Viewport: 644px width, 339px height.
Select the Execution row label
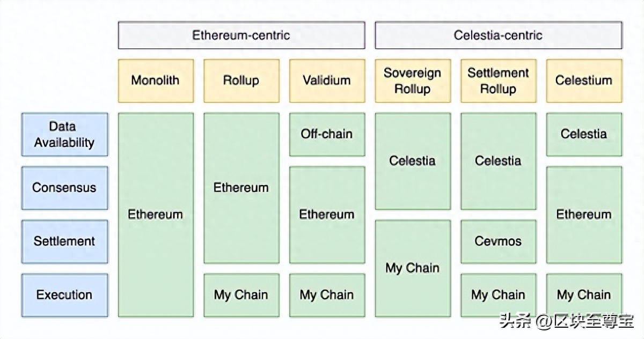tap(64, 294)
